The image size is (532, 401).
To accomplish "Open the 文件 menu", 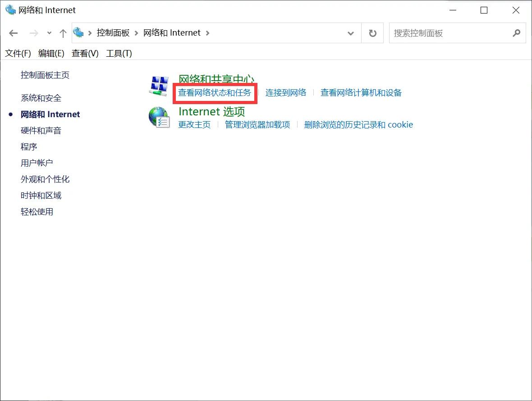I will [17, 53].
